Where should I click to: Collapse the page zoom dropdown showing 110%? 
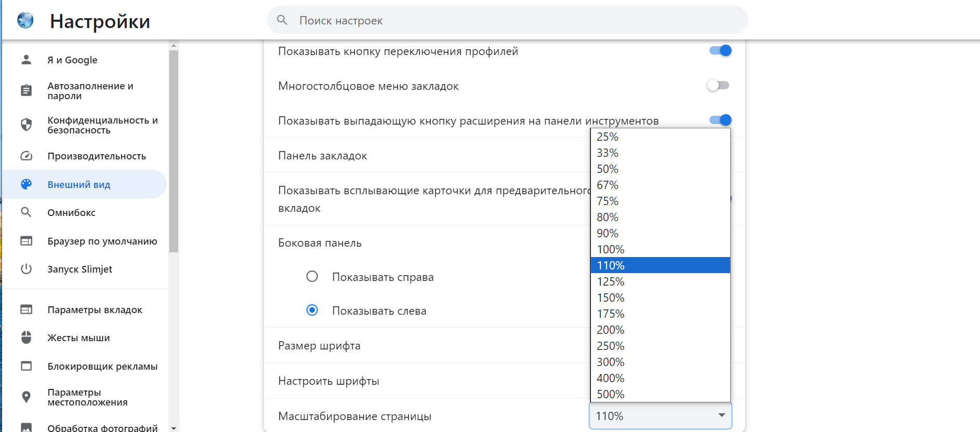[660, 416]
